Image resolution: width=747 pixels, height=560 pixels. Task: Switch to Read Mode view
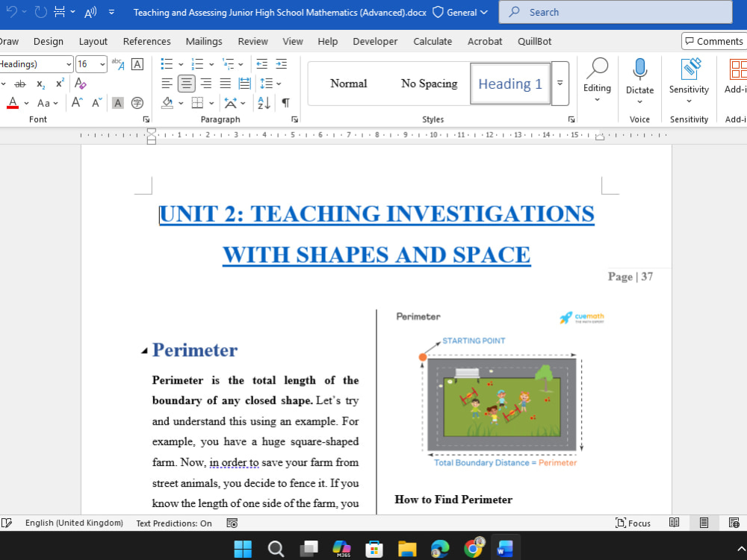point(674,523)
